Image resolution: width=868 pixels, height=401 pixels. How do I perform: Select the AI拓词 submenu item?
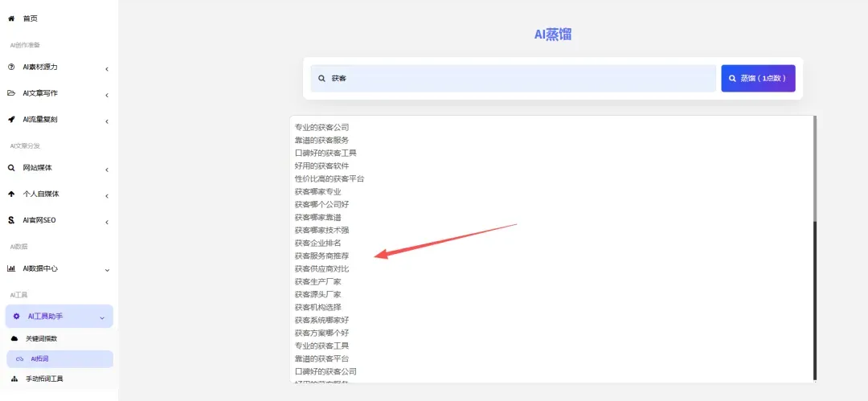(59, 359)
